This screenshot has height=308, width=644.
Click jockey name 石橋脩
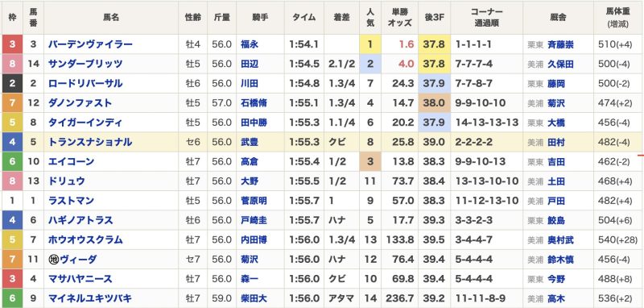click(x=254, y=103)
